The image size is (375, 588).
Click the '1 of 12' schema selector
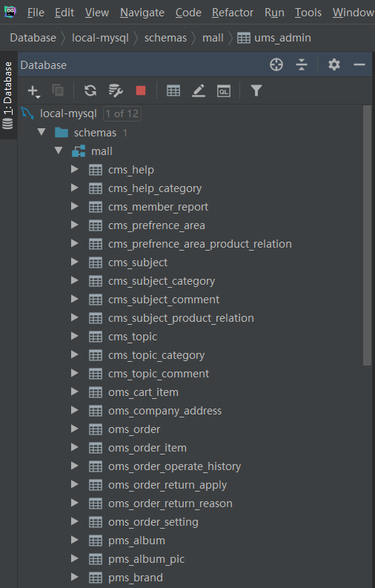point(122,113)
